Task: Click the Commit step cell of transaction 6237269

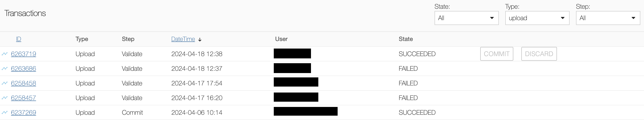Action: pyautogui.click(x=132, y=112)
